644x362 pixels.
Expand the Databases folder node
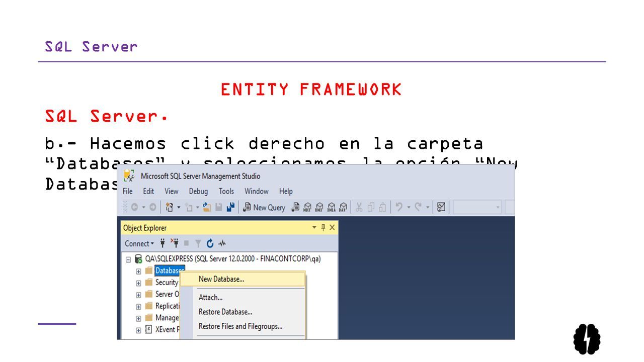[x=138, y=271]
